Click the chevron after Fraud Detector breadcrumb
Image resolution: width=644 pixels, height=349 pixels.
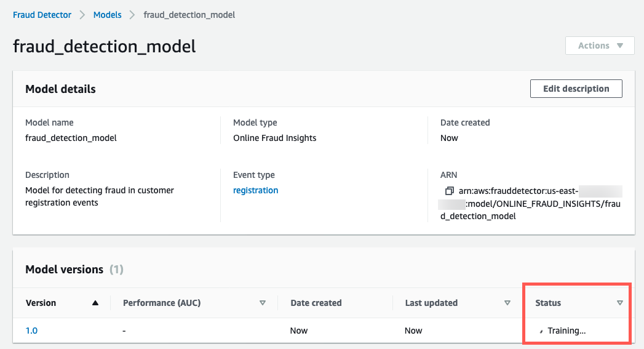pyautogui.click(x=82, y=15)
